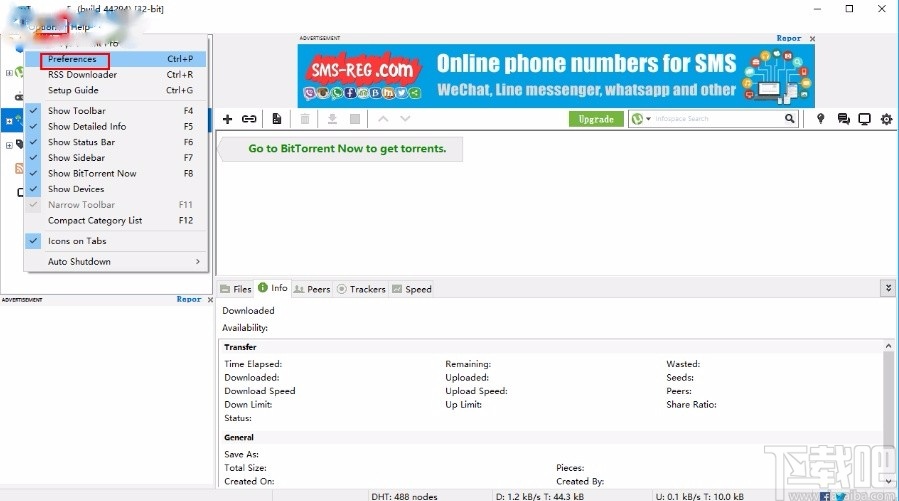Open the search engine dropdown arrow
The height and width of the screenshot is (501, 899).
[x=648, y=119]
